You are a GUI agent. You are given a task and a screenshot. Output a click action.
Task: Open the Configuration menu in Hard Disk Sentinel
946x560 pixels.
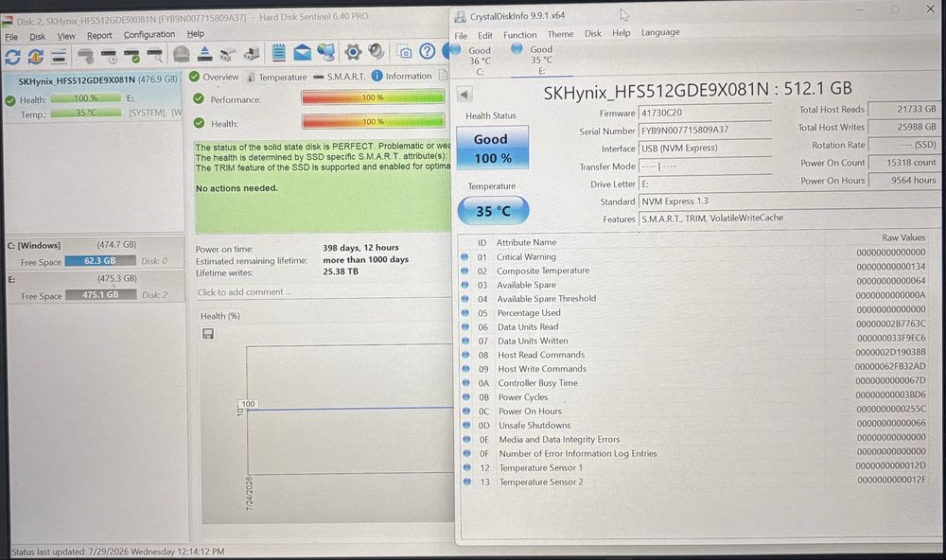[149, 34]
